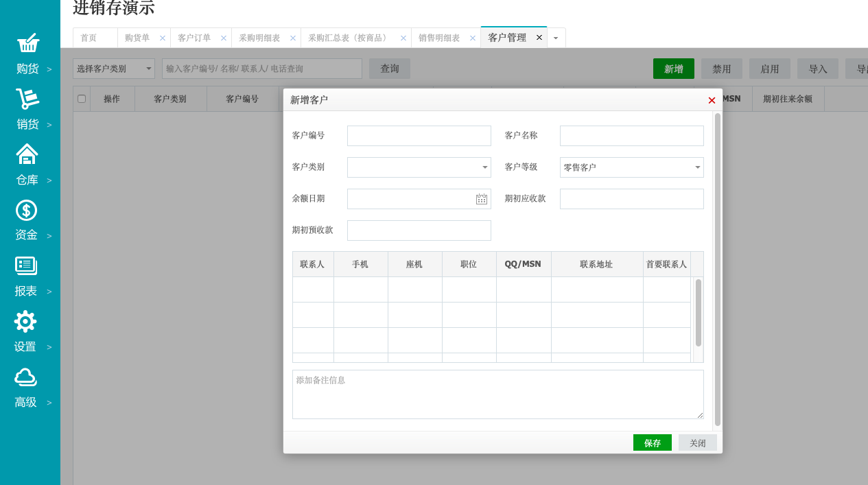Click the 联系人 column header in dialog
Image resolution: width=868 pixels, height=485 pixels.
click(x=313, y=264)
